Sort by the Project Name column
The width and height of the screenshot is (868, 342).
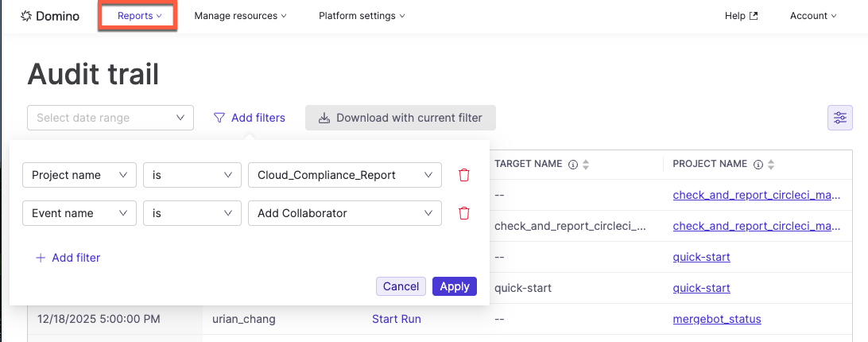(771, 165)
